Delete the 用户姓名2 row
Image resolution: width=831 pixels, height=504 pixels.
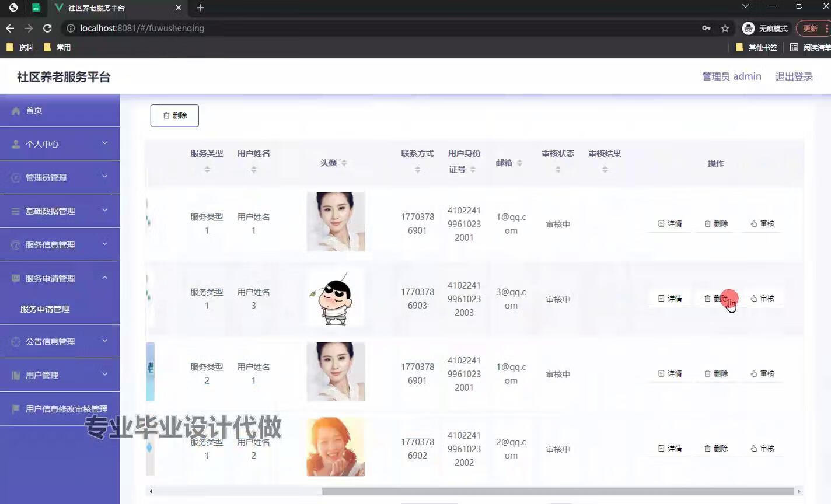(716, 448)
